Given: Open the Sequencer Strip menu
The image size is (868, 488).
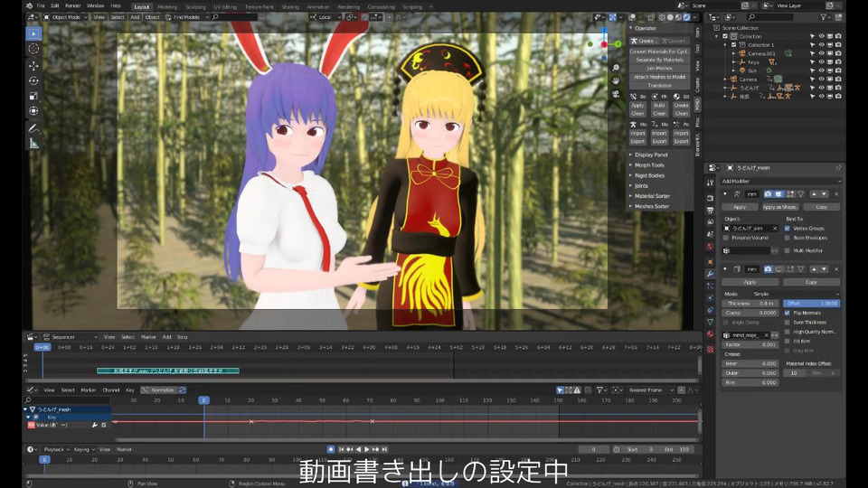Looking at the screenshot, I should tap(182, 337).
